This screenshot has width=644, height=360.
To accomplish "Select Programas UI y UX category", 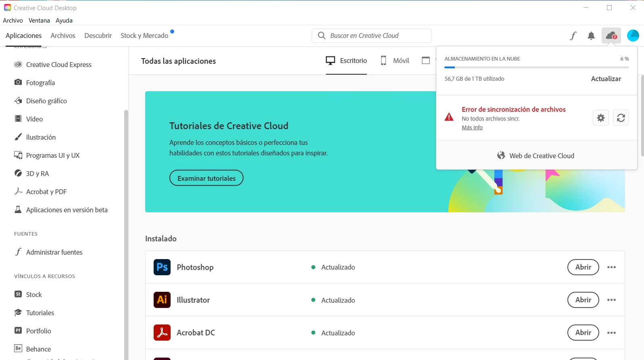I will tap(47, 155).
